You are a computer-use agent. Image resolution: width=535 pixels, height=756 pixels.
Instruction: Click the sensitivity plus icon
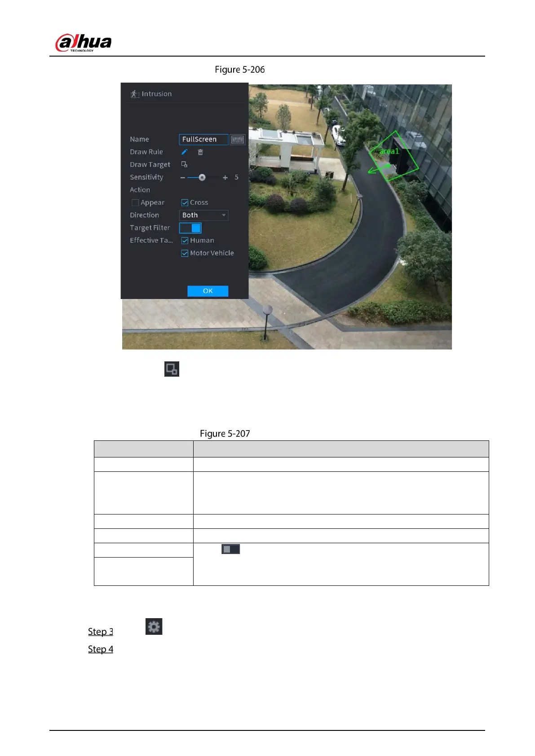[225, 178]
